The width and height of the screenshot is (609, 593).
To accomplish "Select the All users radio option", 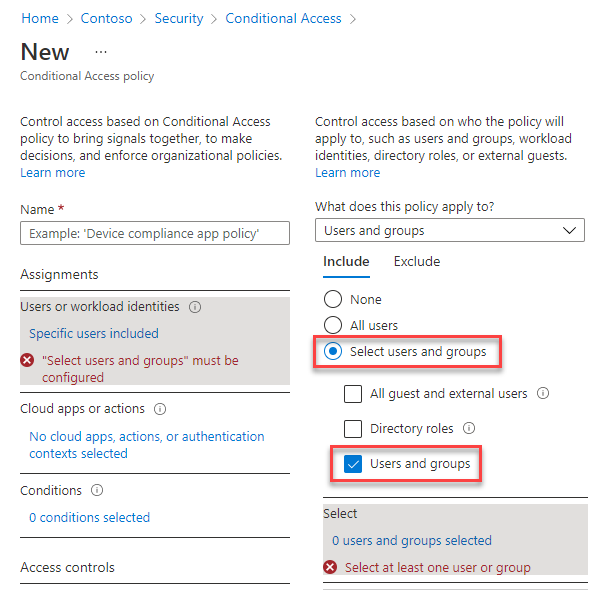I will tap(333, 325).
